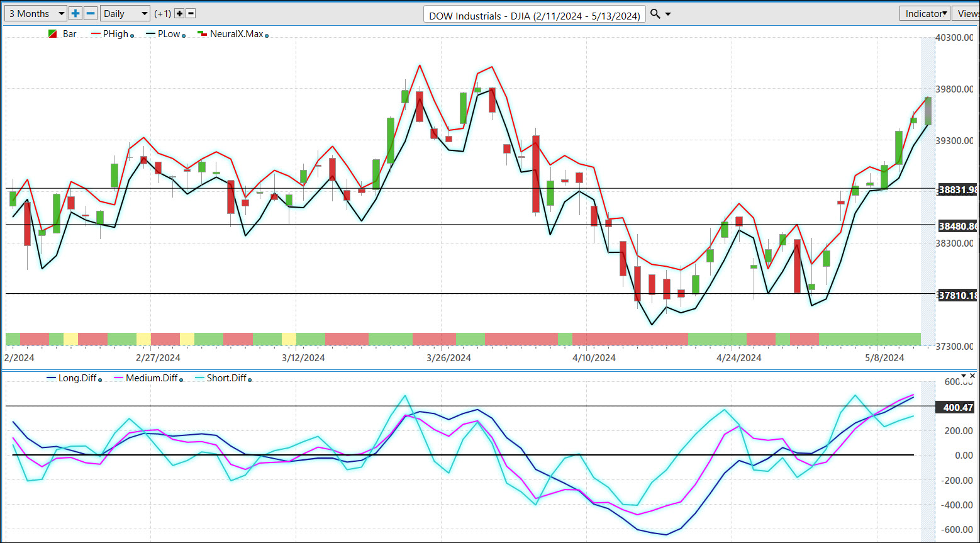Click the Short.Diff legend label
This screenshot has height=543, width=980.
click(227, 378)
